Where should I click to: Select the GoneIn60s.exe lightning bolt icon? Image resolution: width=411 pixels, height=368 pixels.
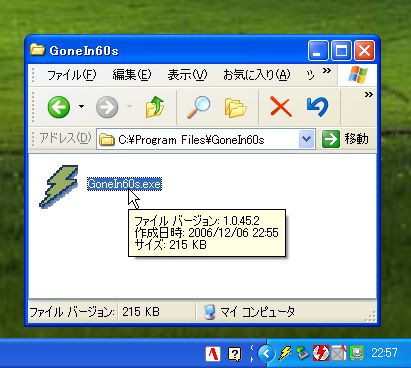(x=60, y=186)
